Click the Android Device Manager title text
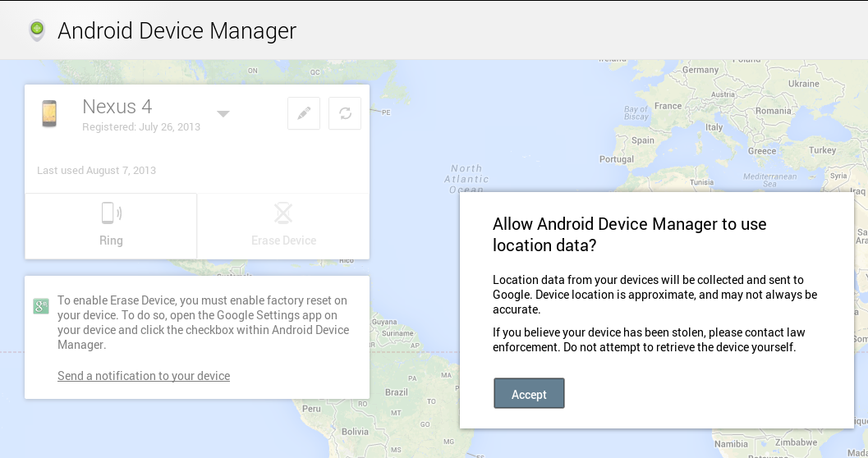 pos(177,30)
